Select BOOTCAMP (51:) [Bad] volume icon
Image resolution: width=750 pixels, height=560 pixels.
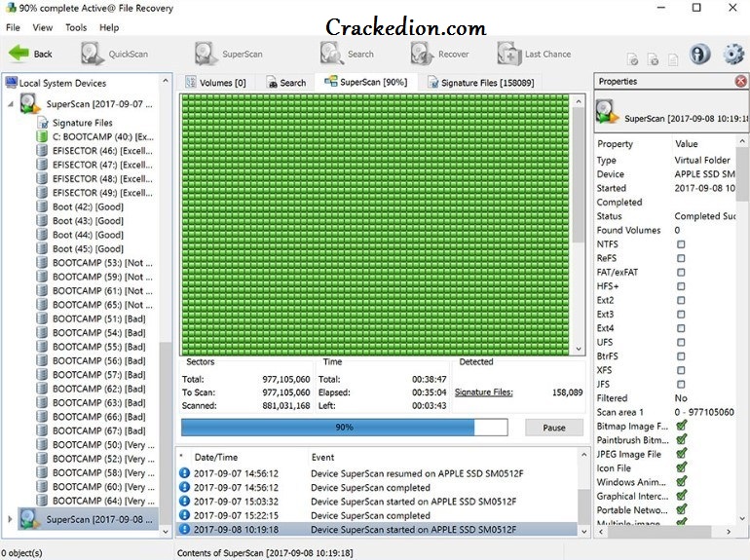coord(42,318)
